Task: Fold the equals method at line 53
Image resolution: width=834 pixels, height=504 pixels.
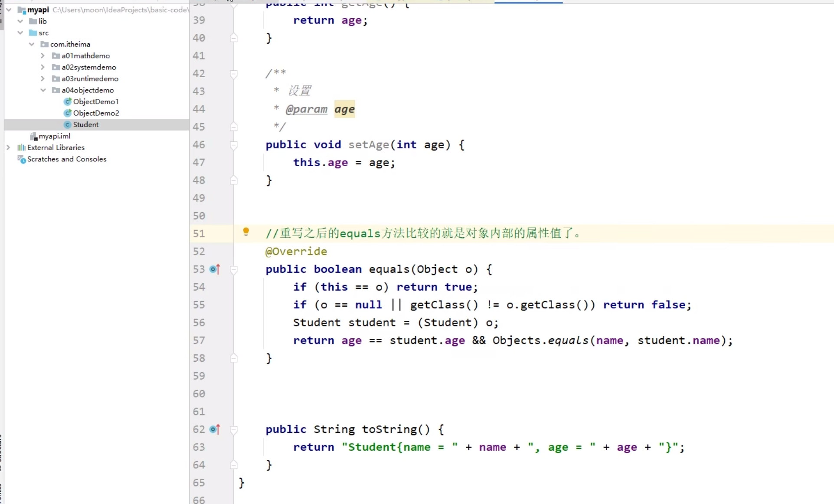Action: [233, 270]
